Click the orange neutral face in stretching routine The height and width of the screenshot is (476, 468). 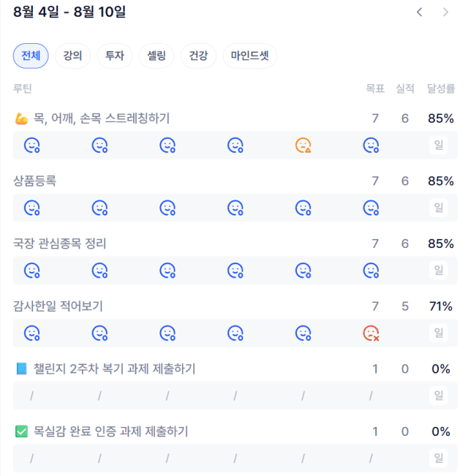303,145
